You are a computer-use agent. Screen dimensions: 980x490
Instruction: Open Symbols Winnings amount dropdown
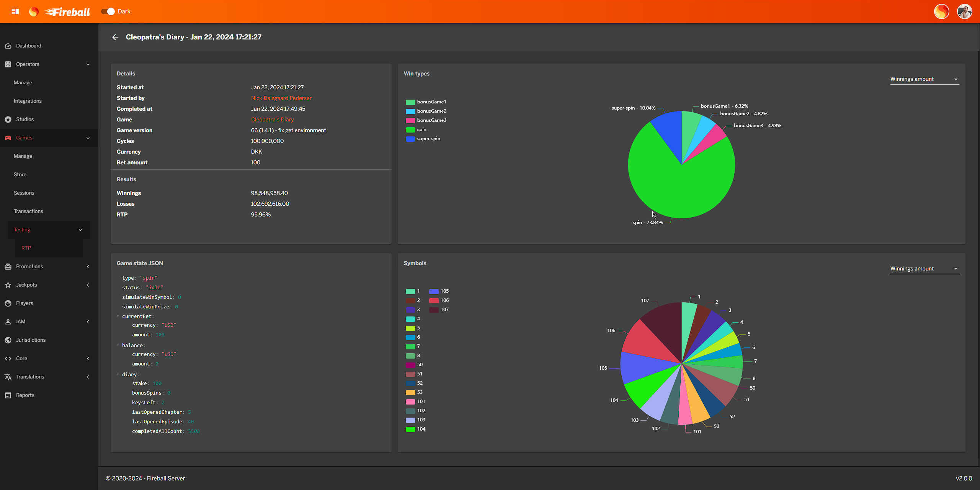(x=924, y=269)
